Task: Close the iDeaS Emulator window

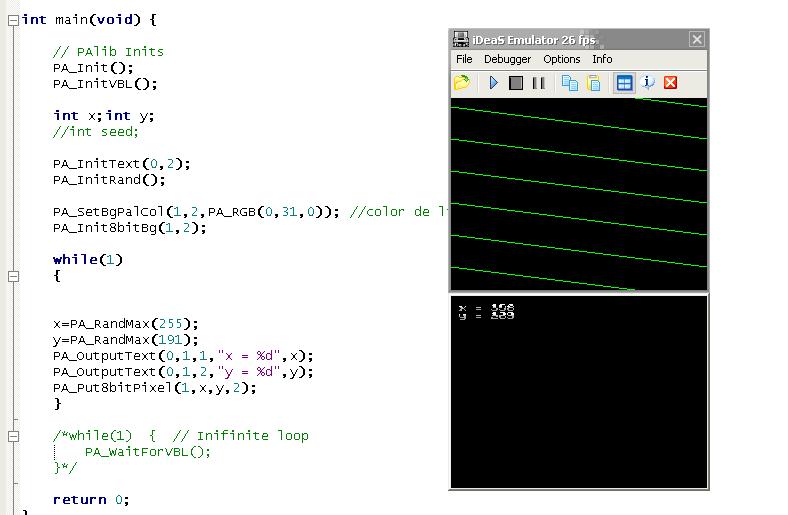Action: click(x=696, y=40)
